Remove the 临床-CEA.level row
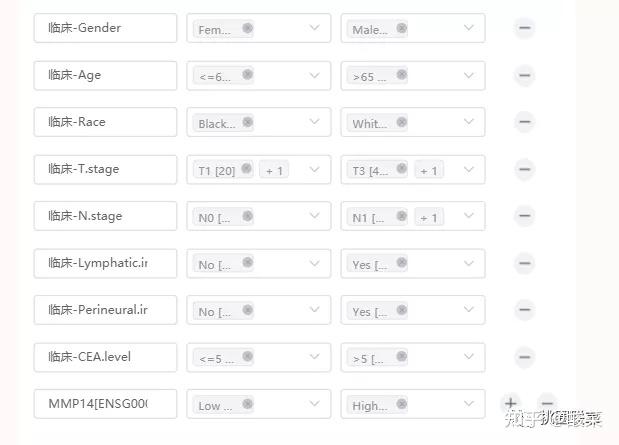 [524, 357]
